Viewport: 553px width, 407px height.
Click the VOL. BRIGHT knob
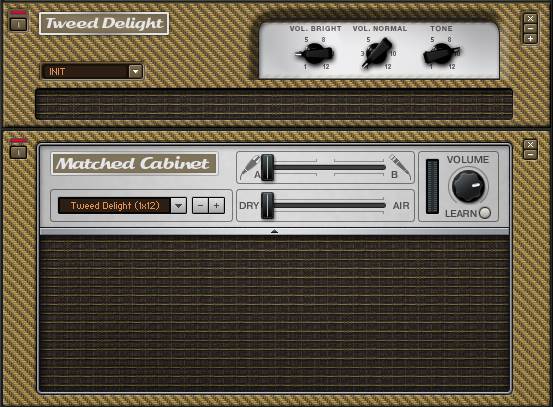(x=315, y=53)
